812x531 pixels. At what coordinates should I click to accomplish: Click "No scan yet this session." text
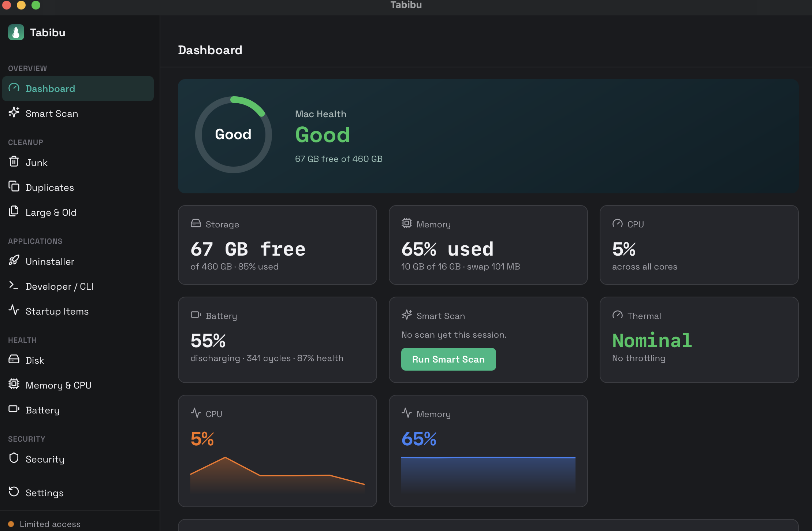point(454,335)
